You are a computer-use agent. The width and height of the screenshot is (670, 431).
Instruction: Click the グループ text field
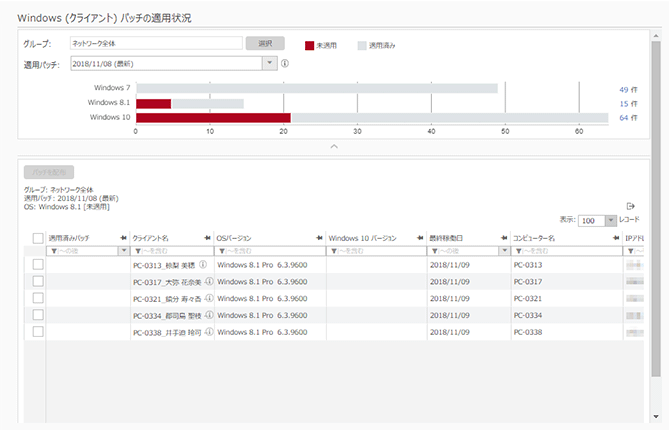pyautogui.click(x=155, y=44)
